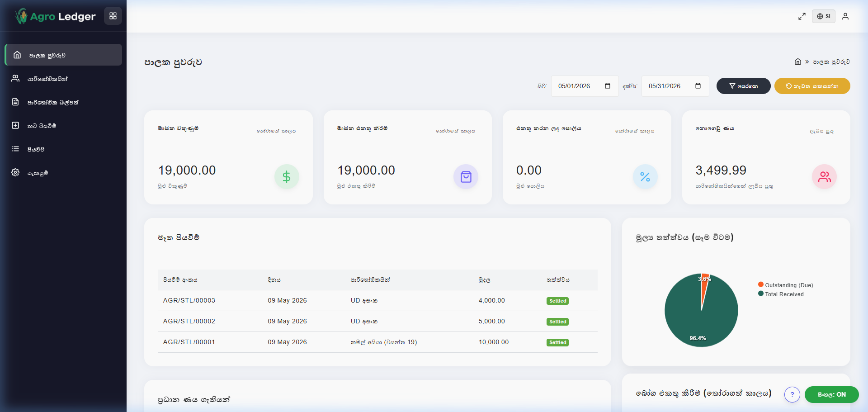Click the yellow reset button
Viewport: 868px width, 412px height.
pyautogui.click(x=812, y=86)
